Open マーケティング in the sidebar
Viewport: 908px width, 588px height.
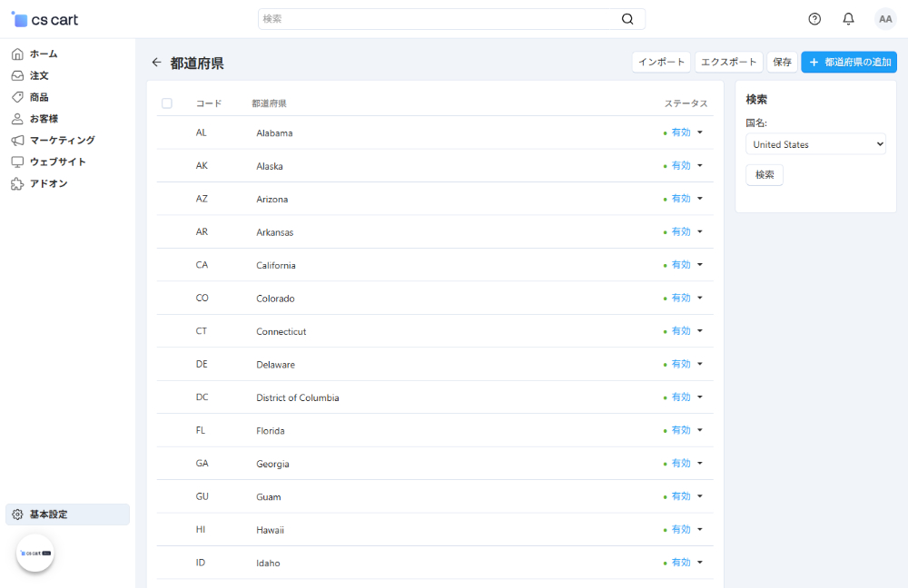[x=62, y=140]
